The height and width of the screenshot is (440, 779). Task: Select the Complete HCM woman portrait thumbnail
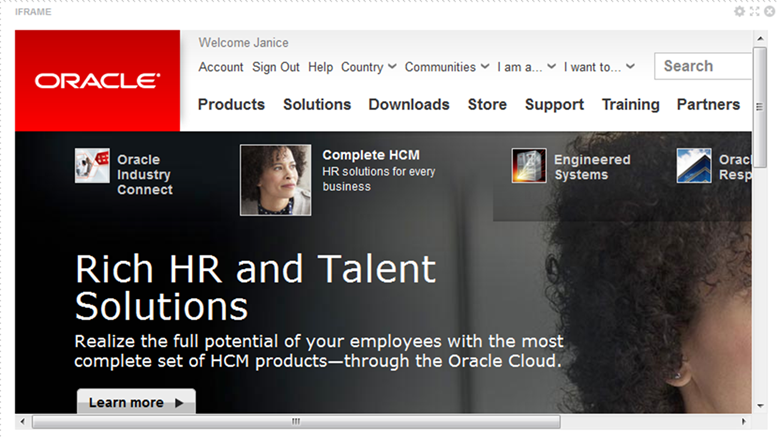[276, 180]
